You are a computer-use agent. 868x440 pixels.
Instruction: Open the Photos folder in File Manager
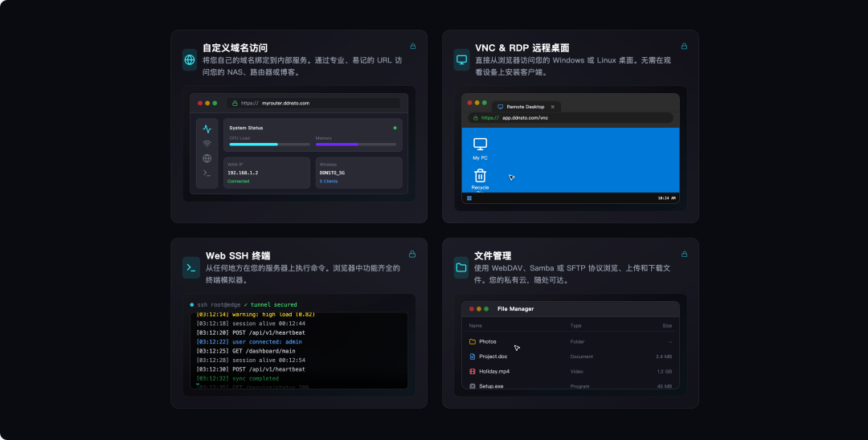click(x=488, y=341)
